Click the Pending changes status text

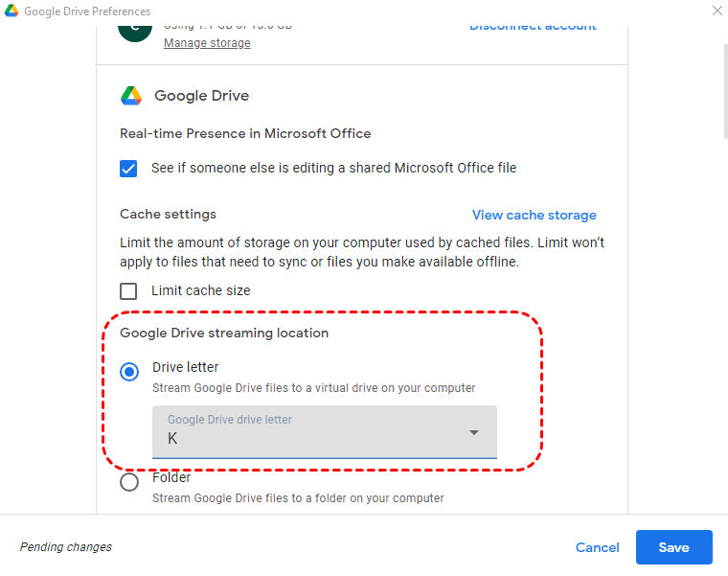[x=66, y=547]
